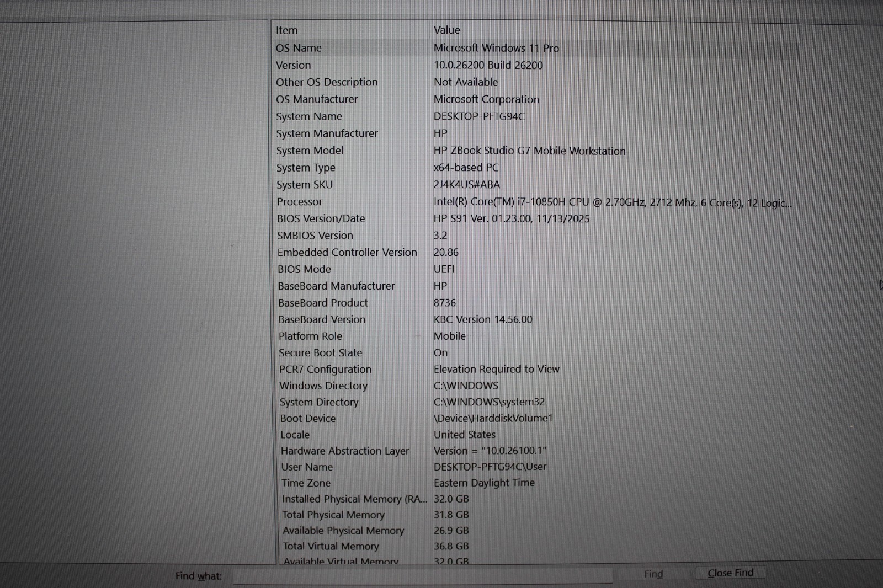883x588 pixels.
Task: Select 'DESKTOP-PFTG94C' system name value
Action: click(x=479, y=116)
